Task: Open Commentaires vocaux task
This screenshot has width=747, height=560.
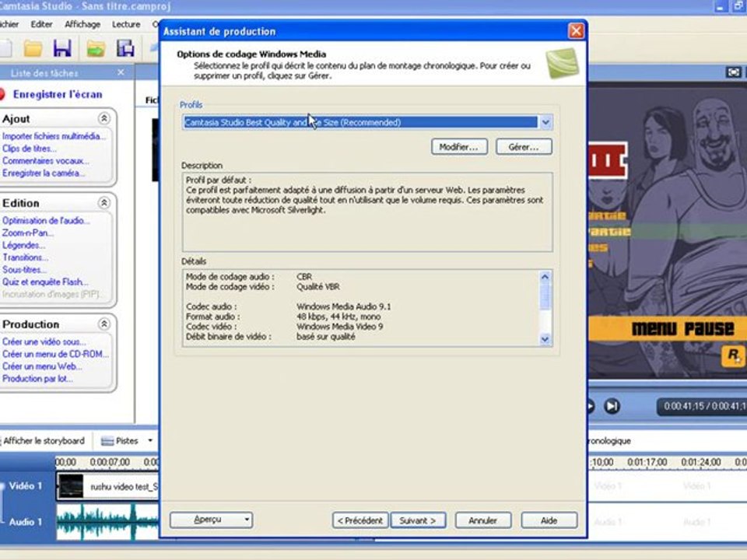Action: click(x=46, y=161)
